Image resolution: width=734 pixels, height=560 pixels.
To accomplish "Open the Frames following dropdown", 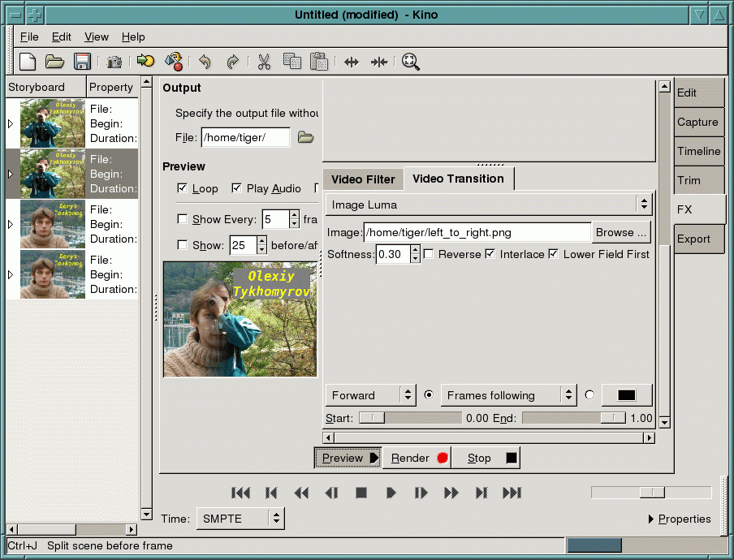I will [x=508, y=395].
